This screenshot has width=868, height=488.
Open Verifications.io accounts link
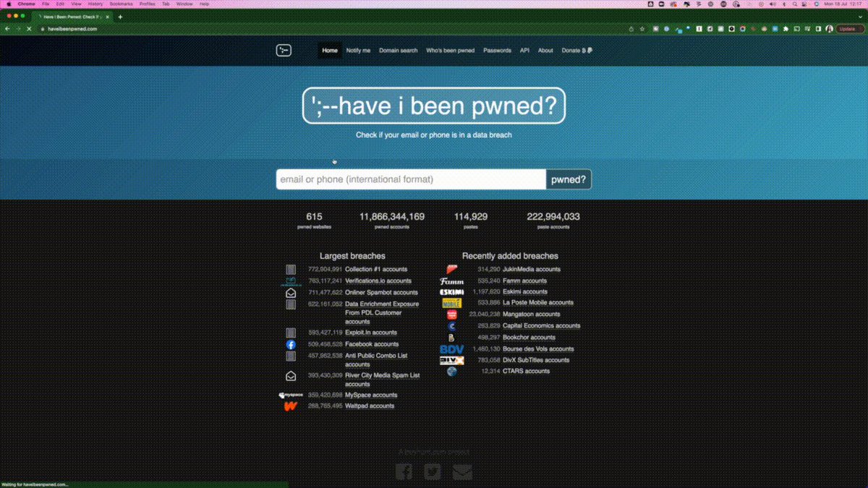coord(378,281)
